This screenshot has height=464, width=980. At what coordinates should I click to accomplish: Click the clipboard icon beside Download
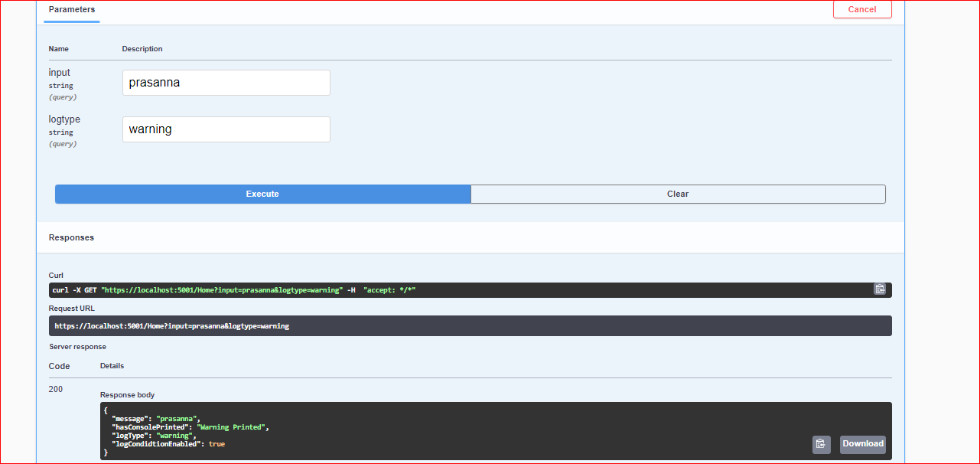(821, 444)
